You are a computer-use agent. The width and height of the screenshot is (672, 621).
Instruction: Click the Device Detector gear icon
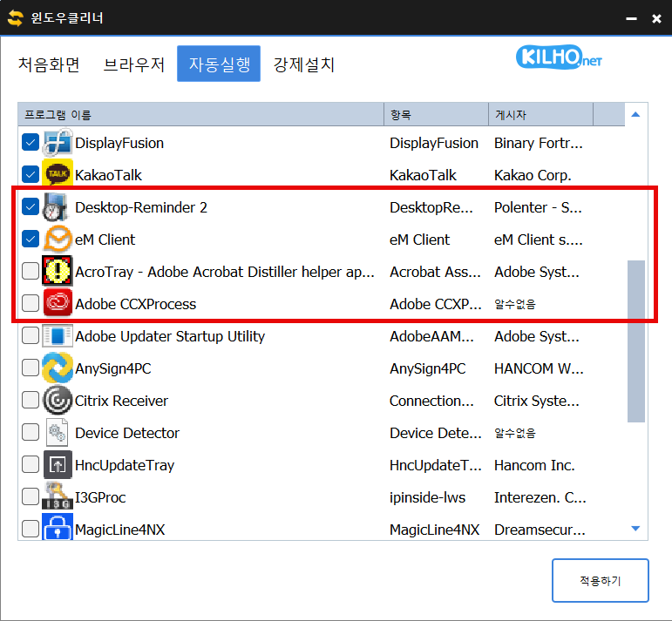coord(57,433)
